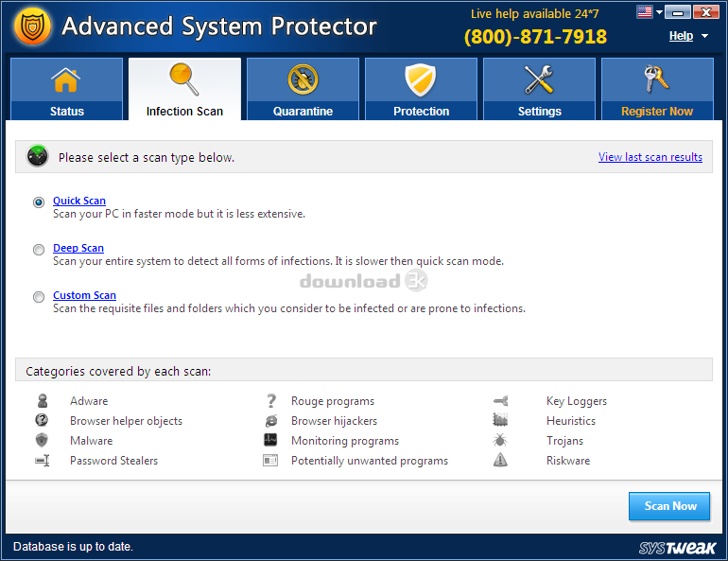Open the Quarantine tab

303,89
